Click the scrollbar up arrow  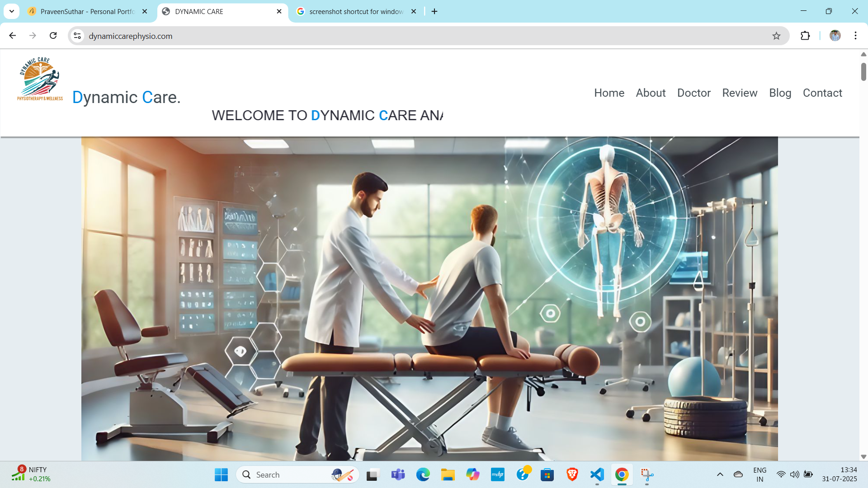pyautogui.click(x=863, y=54)
